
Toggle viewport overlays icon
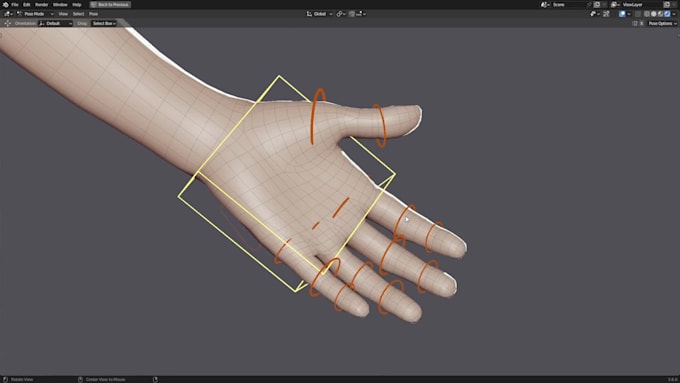(x=622, y=14)
